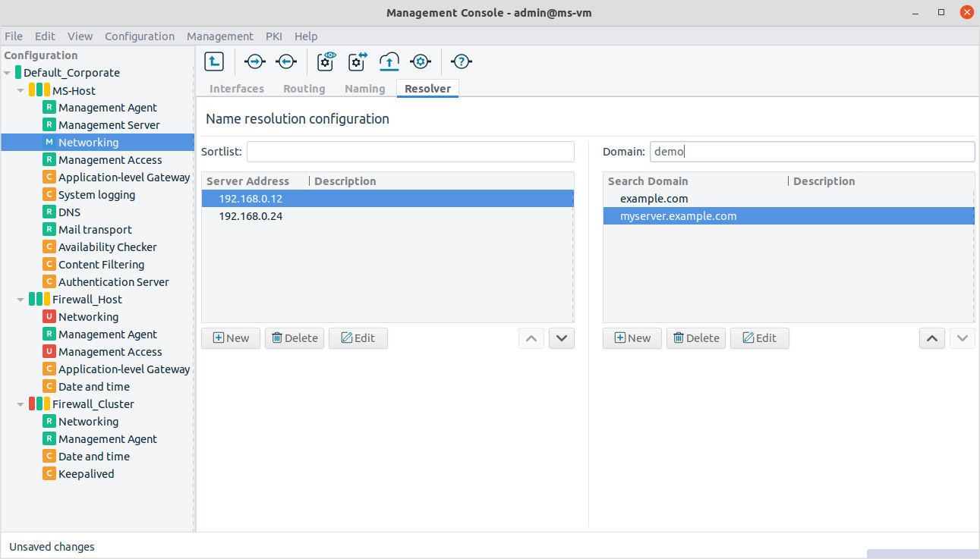Viewport: 980px width, 559px height.
Task: Click the status bars icon beside Firewall_Cluster
Action: (39, 404)
